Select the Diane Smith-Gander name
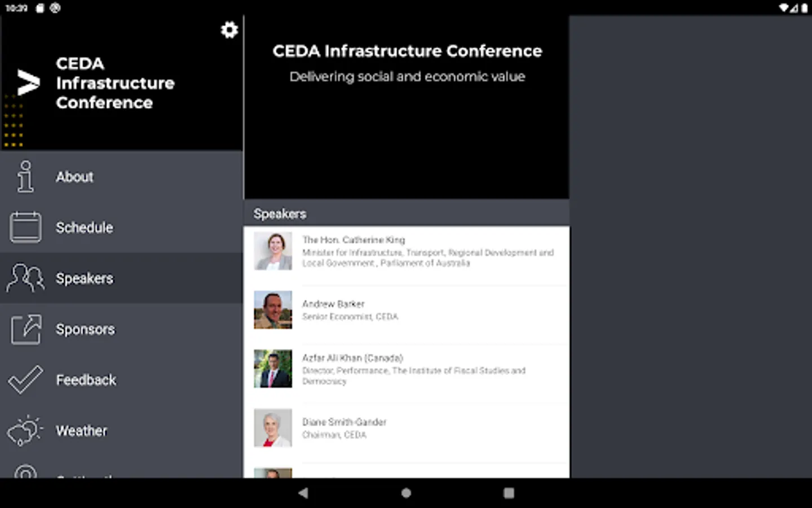The width and height of the screenshot is (812, 508). coord(344,422)
